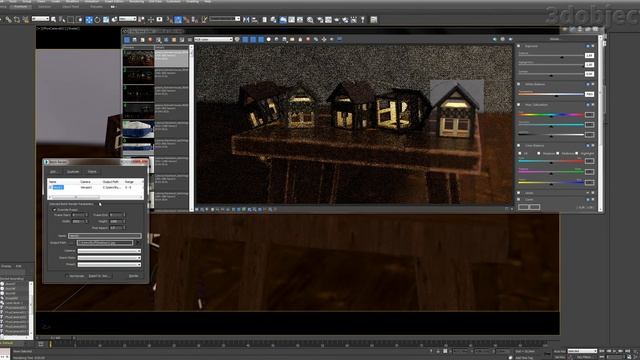640x360 pixels.
Task: Activate the Bind to Space Warp tool
Action: point(25,19)
